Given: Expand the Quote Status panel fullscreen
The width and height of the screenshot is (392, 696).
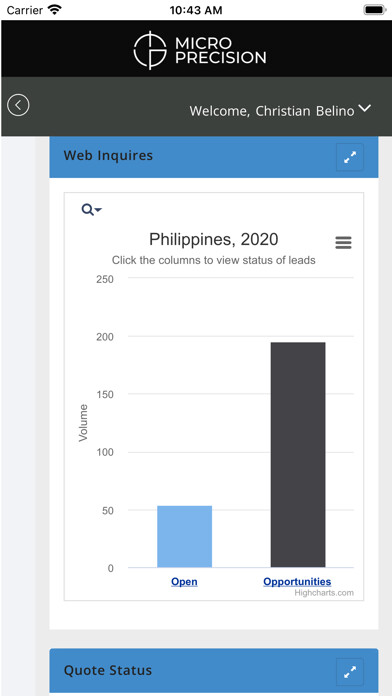Looking at the screenshot, I should click(350, 672).
